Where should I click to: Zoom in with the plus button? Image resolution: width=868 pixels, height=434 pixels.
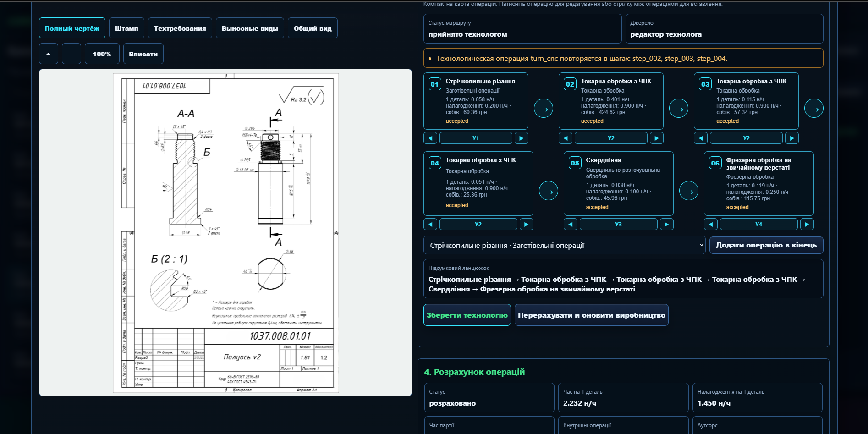49,54
